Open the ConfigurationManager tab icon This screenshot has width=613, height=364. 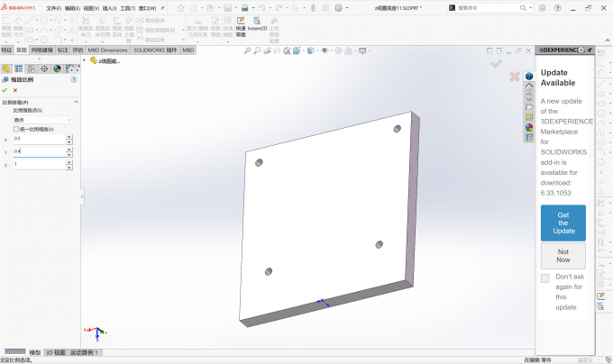(x=32, y=68)
